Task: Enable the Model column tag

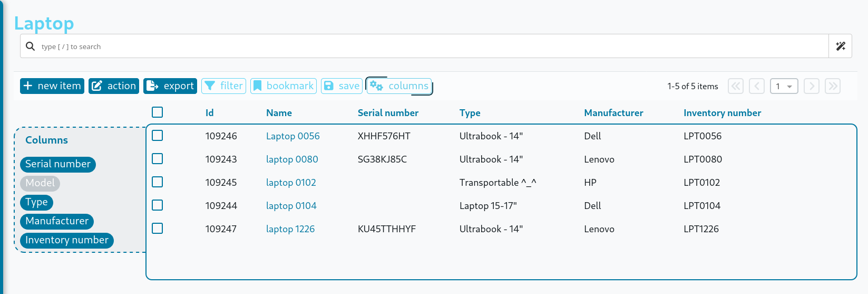Action: pyautogui.click(x=40, y=183)
